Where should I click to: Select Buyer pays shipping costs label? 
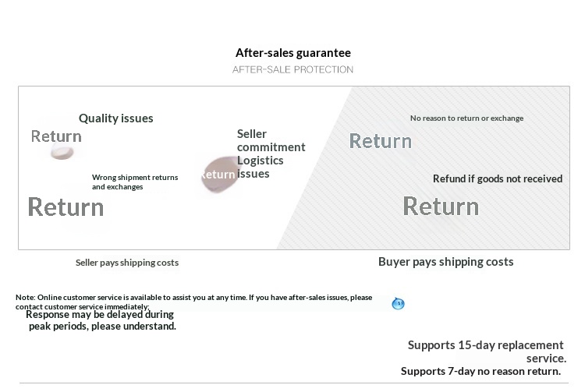pos(445,262)
